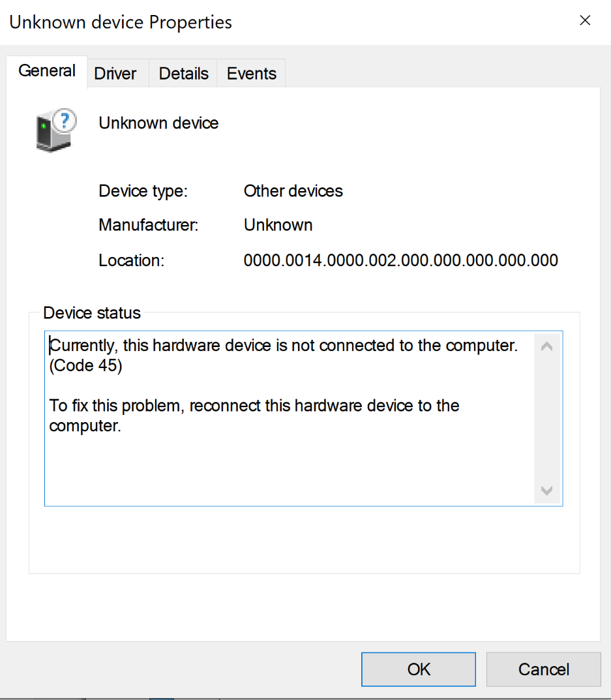The image size is (611, 700).
Task: Open the Details tab
Action: pyautogui.click(x=183, y=74)
